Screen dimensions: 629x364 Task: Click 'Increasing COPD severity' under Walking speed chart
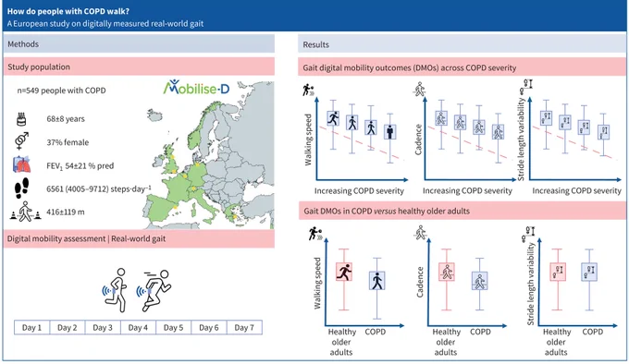(359, 190)
